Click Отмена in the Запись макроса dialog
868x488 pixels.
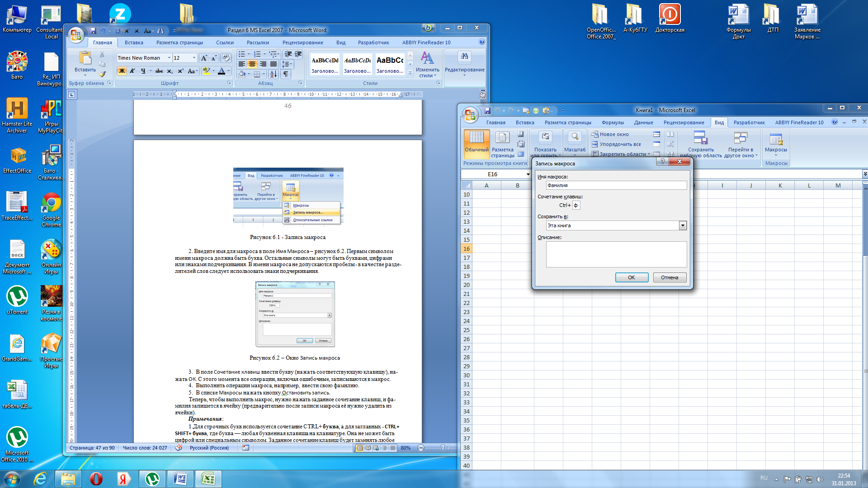point(670,277)
